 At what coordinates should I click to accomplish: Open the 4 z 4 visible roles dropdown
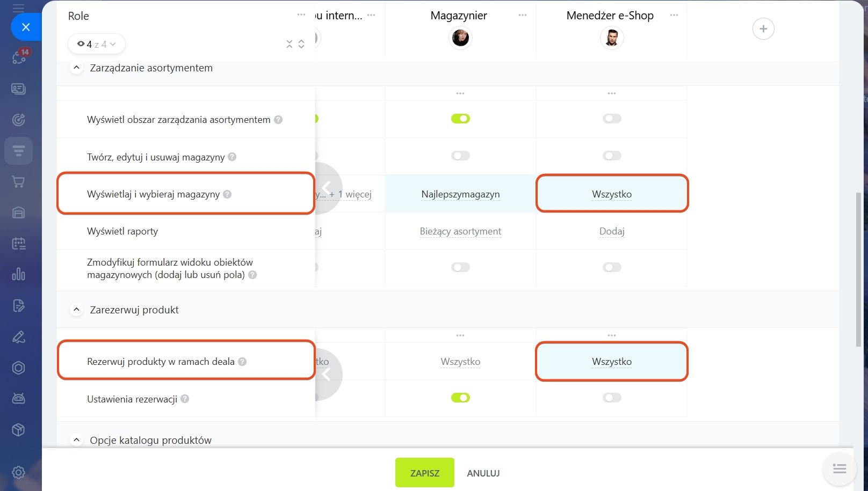[97, 44]
